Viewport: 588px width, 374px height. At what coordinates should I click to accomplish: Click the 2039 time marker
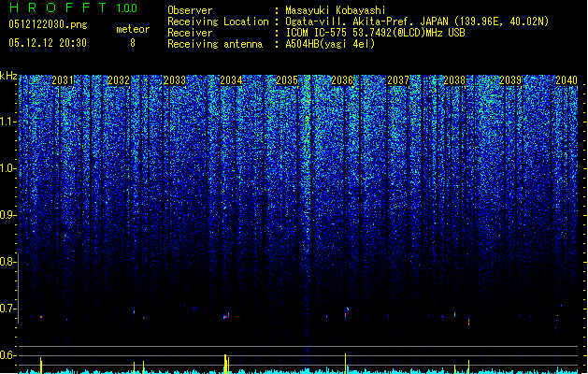pos(510,80)
